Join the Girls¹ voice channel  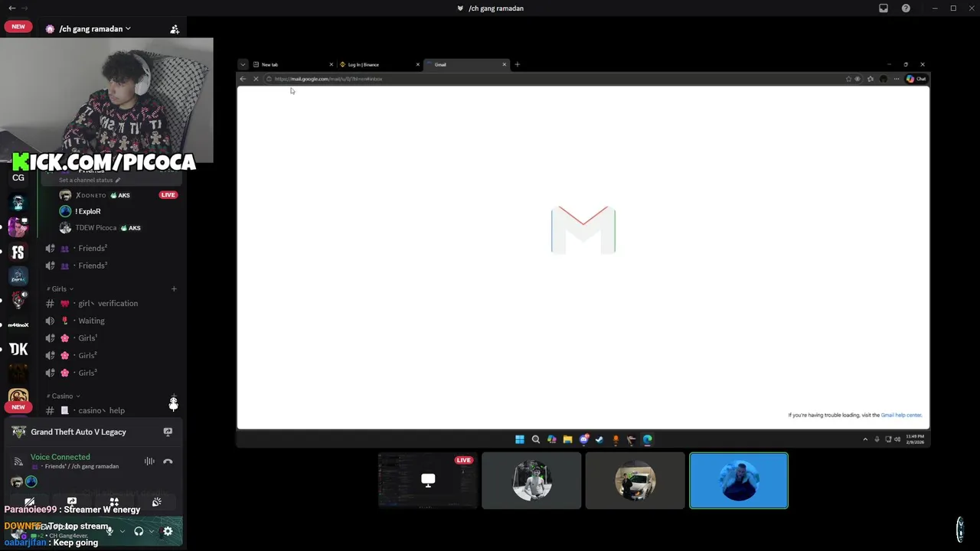click(x=111, y=337)
